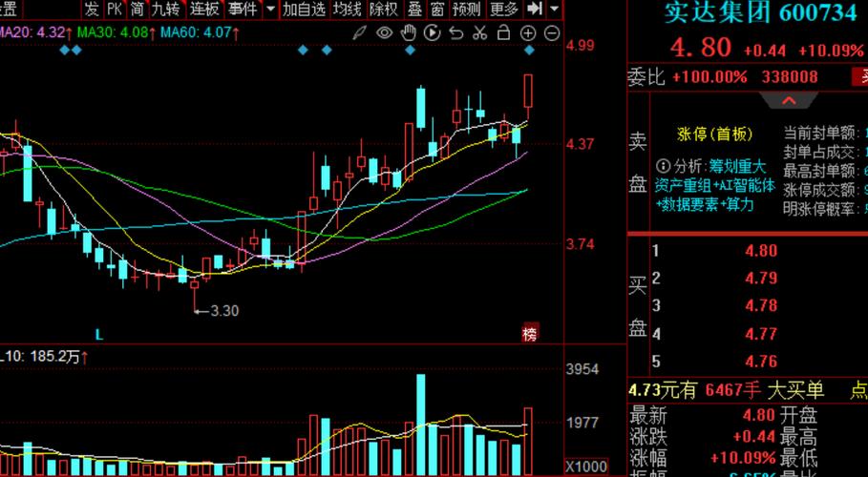Zoom in with the plus circle icon
The height and width of the screenshot is (477, 868).
(x=528, y=32)
